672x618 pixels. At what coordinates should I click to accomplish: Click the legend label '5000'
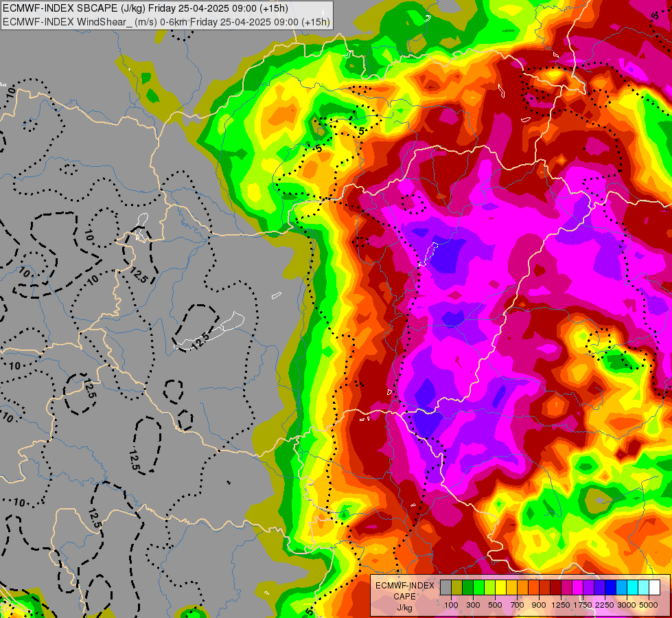[649, 605]
